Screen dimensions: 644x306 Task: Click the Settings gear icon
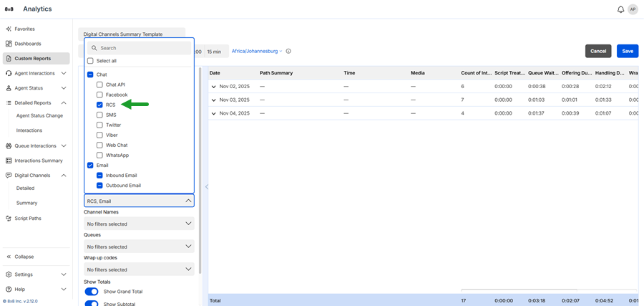point(9,274)
